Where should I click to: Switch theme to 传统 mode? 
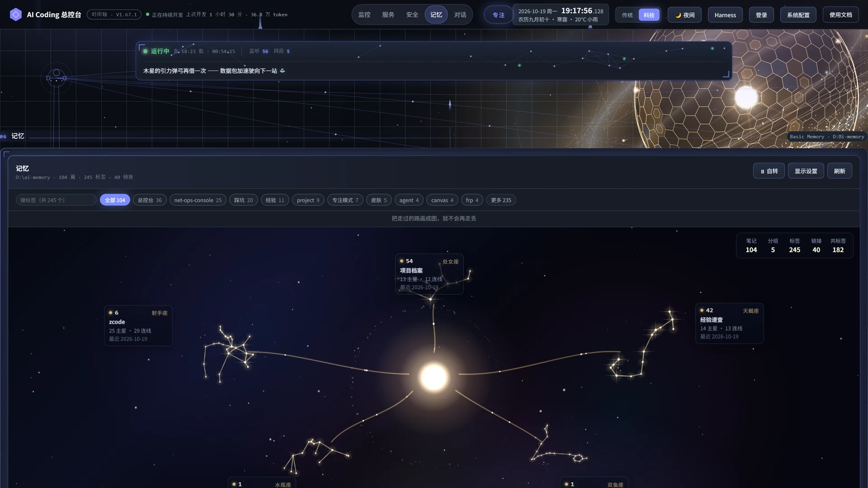coord(627,15)
